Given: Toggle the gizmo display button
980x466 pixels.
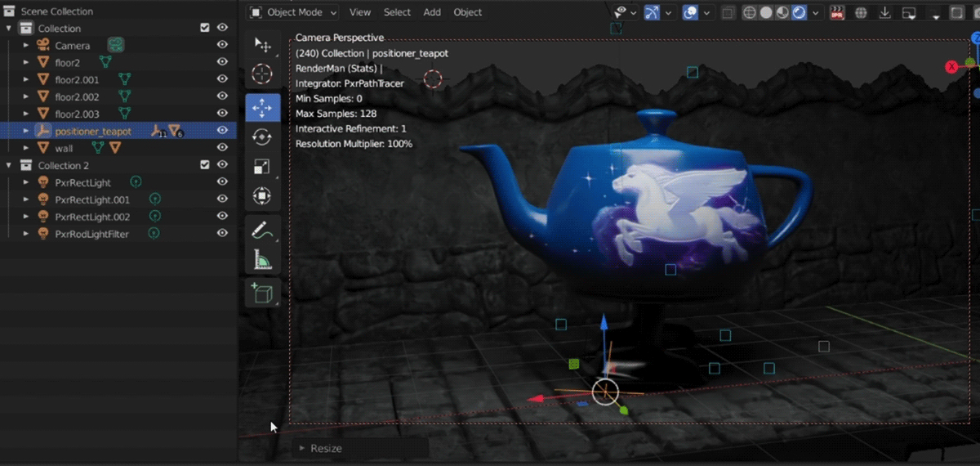Looking at the screenshot, I should [x=652, y=12].
